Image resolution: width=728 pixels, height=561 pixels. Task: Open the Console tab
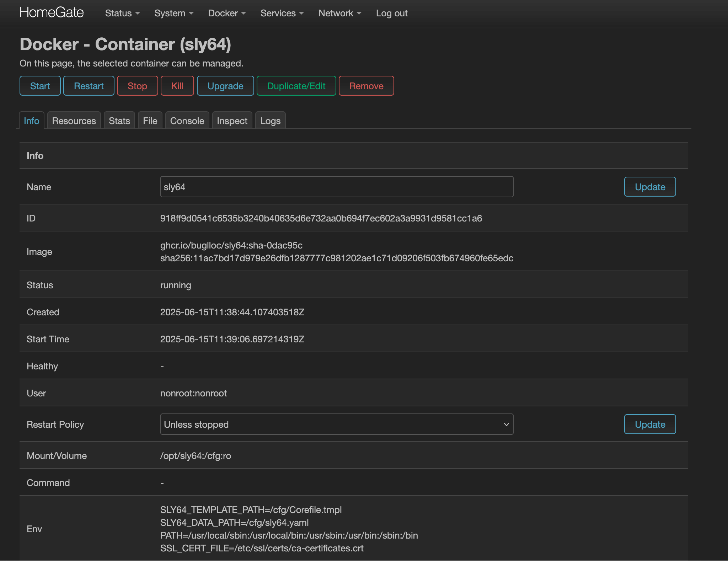[187, 121]
